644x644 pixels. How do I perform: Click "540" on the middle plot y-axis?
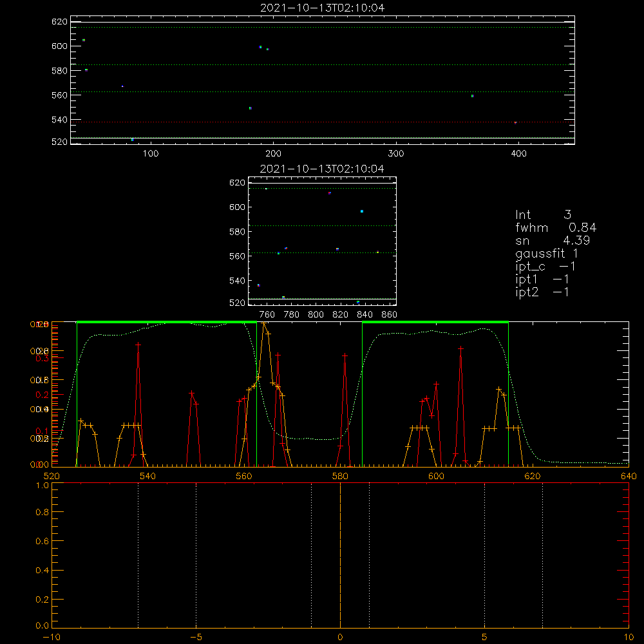(x=238, y=281)
